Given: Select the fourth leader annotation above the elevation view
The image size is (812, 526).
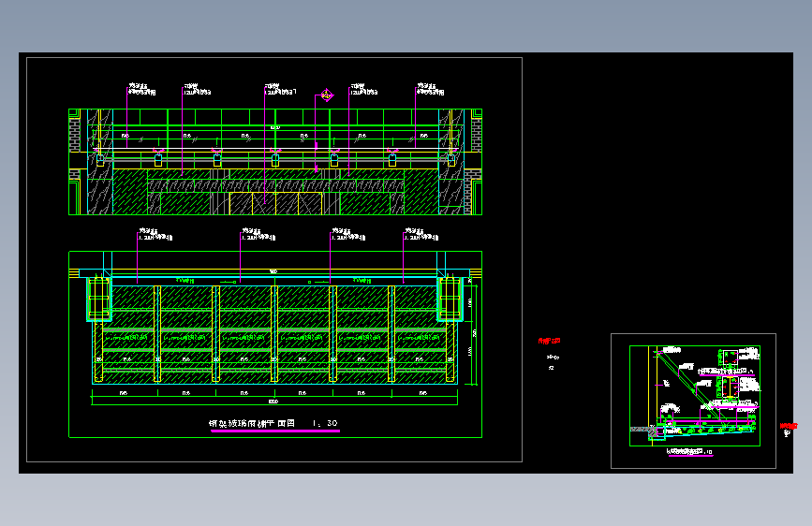Looking at the screenshot, I should pos(364,89).
